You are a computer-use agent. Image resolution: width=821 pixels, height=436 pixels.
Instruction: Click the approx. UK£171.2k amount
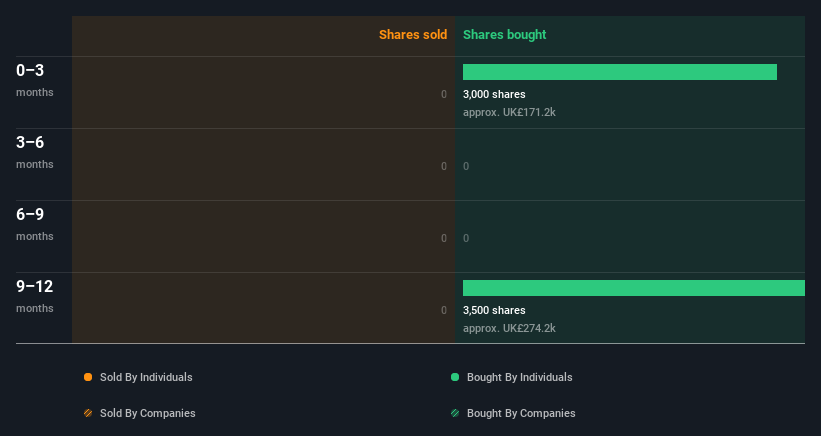[509, 112]
